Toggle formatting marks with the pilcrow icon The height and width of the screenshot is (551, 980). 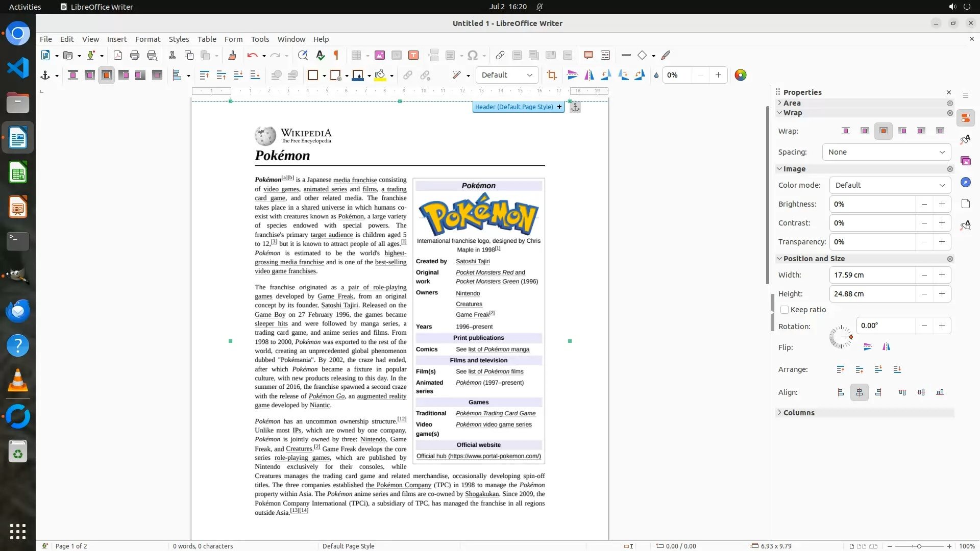pos(336,56)
